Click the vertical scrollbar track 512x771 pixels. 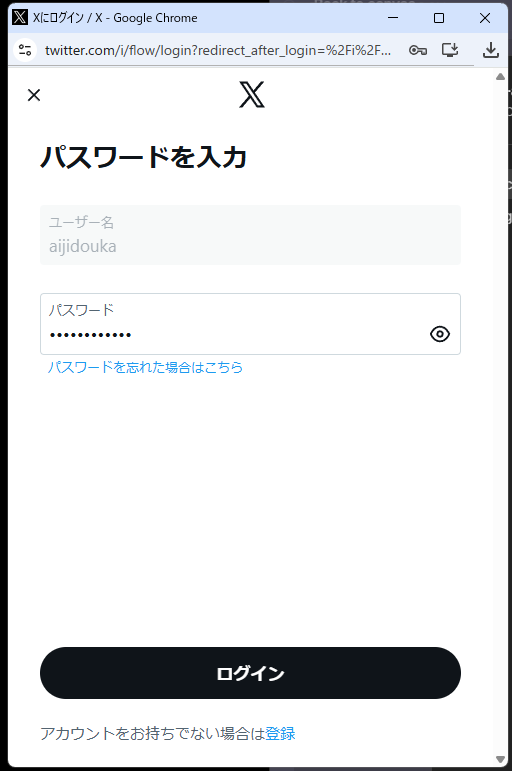[x=500, y=418]
